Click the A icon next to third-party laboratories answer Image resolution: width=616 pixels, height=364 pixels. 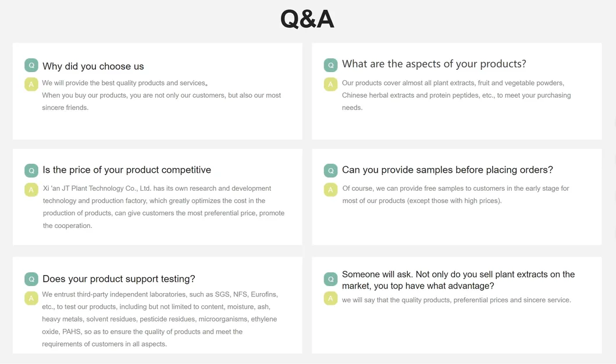tap(31, 298)
